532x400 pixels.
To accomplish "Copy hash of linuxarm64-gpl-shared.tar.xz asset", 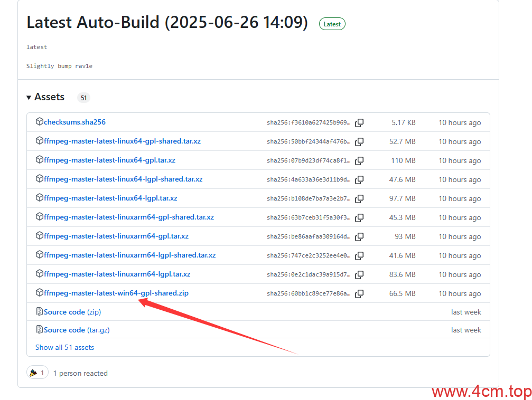I will point(359,217).
